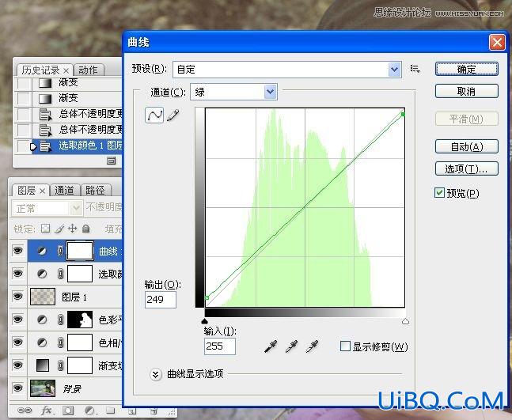
Task: Create a new layer group icon
Action: pyautogui.click(x=110, y=411)
